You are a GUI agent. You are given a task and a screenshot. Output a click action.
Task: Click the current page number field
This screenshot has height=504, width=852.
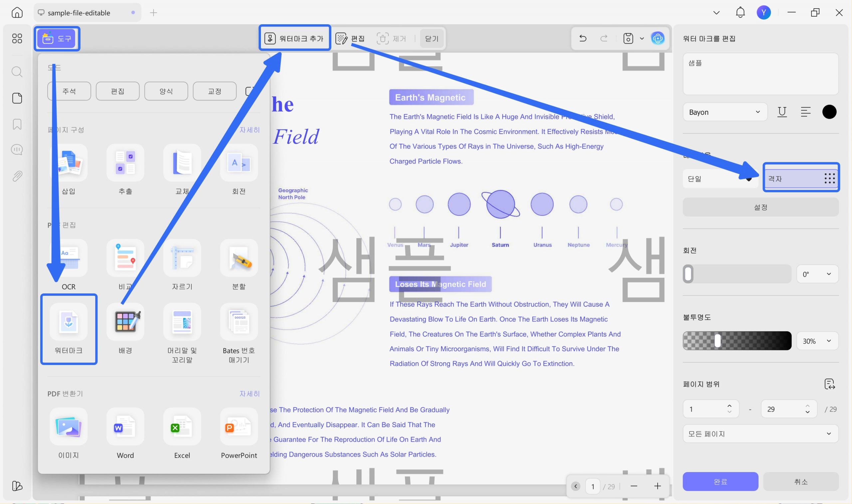[x=593, y=486]
